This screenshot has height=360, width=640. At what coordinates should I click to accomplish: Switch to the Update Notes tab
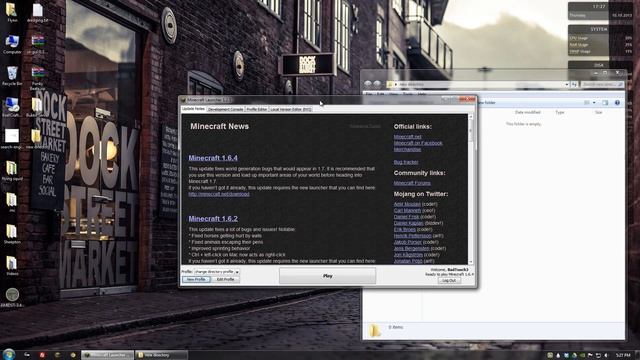click(x=193, y=109)
